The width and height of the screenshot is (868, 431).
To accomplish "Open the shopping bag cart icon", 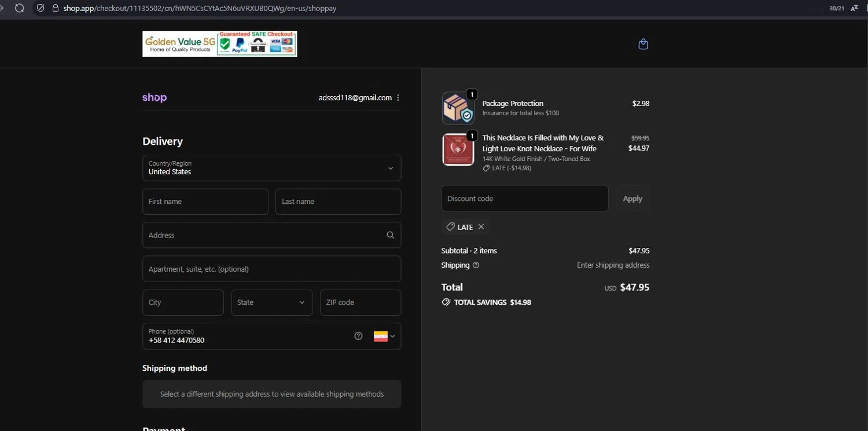I will point(643,44).
